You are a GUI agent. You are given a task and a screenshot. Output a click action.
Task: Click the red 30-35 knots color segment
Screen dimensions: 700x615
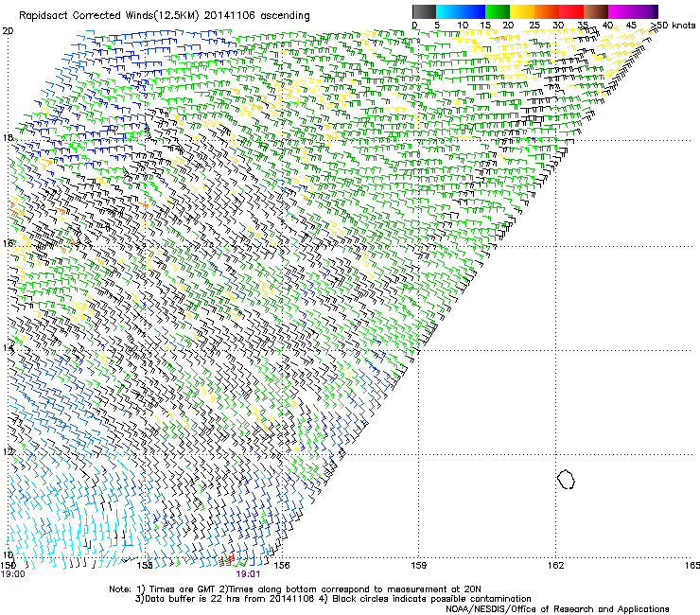571,11
